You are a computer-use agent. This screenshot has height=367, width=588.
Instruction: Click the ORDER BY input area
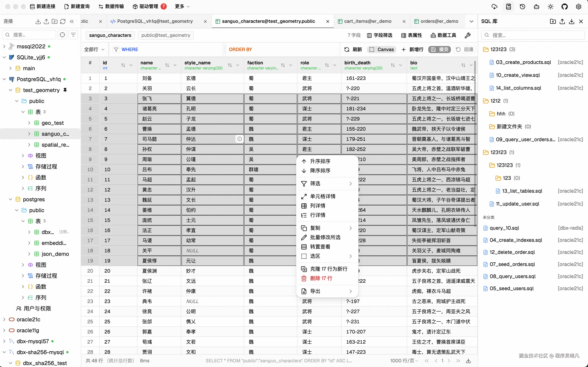tap(283, 50)
